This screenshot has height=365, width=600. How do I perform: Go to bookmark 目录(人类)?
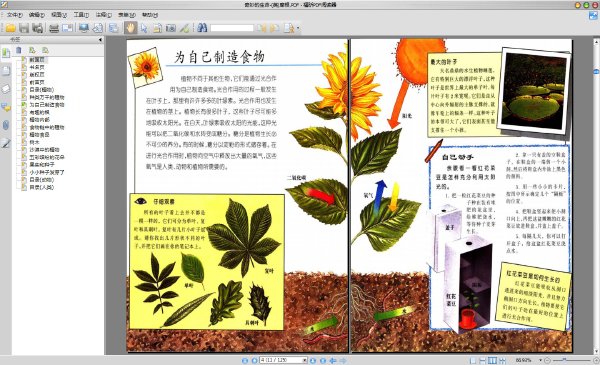(x=42, y=187)
